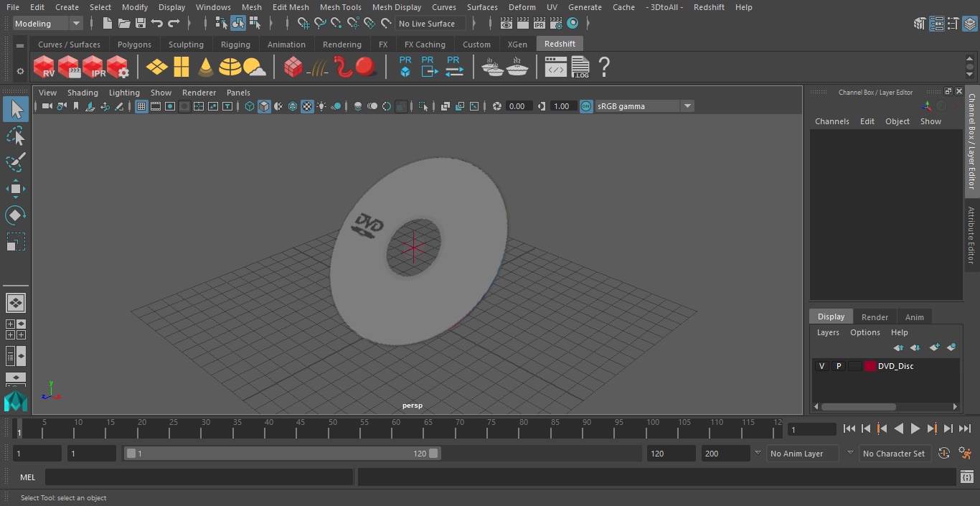Screen dimensions: 980x506
Task: Click the red sphere shelf icon
Action: pyautogui.click(x=366, y=67)
